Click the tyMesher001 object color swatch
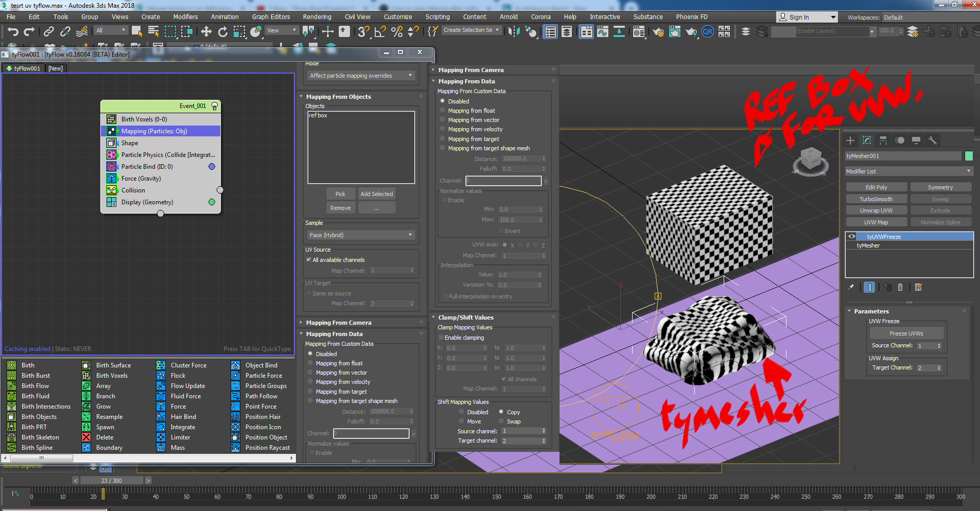 pyautogui.click(x=968, y=156)
